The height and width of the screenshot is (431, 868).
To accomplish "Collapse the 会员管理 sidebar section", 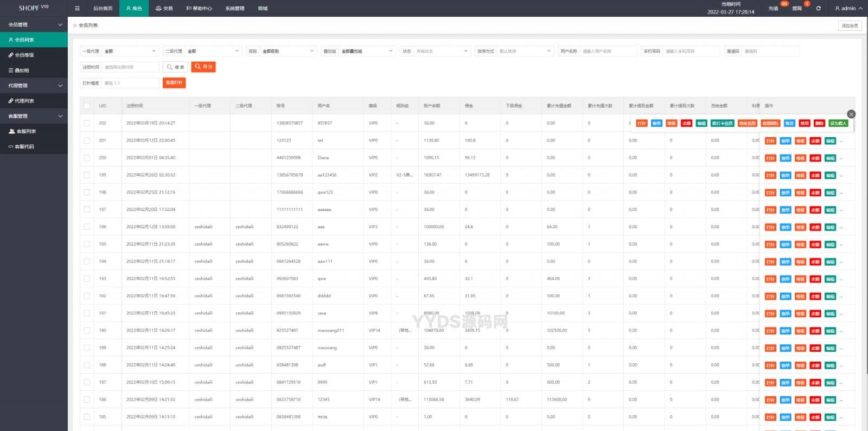I will tap(34, 24).
